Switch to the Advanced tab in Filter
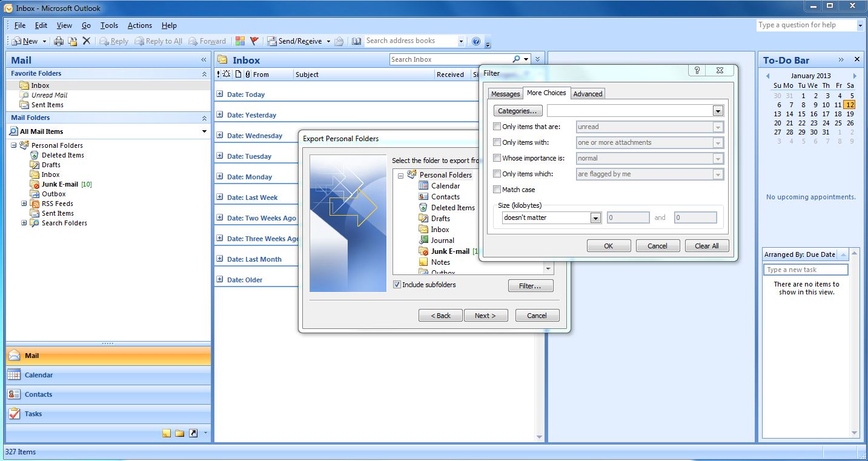Viewport: 868px width, 461px height. [x=588, y=94]
